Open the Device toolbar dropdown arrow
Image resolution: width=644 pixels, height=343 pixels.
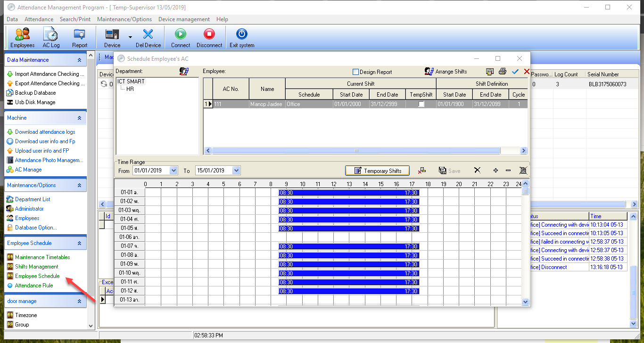tap(130, 38)
